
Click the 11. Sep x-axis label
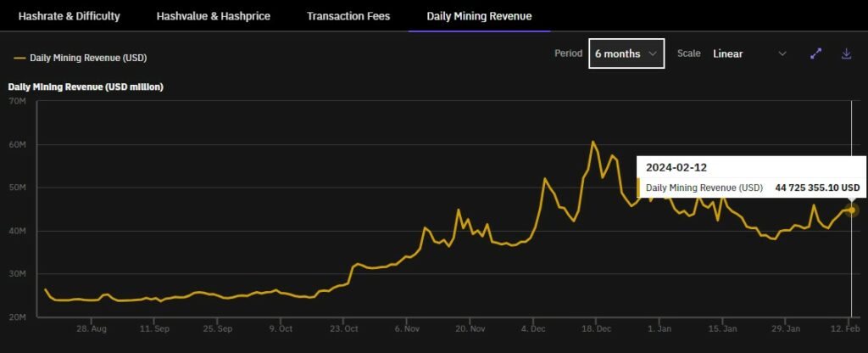tap(154, 328)
